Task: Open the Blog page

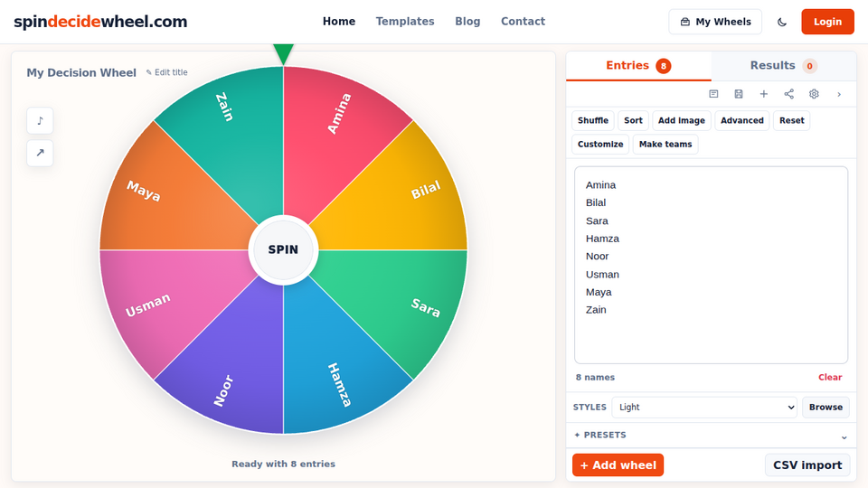Action: click(x=467, y=22)
